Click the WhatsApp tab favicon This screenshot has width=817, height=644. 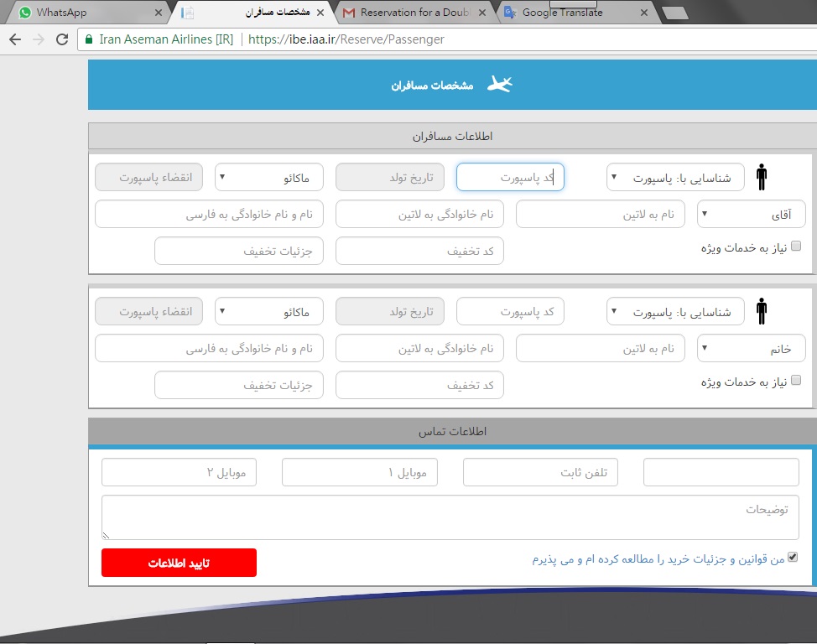(x=24, y=13)
